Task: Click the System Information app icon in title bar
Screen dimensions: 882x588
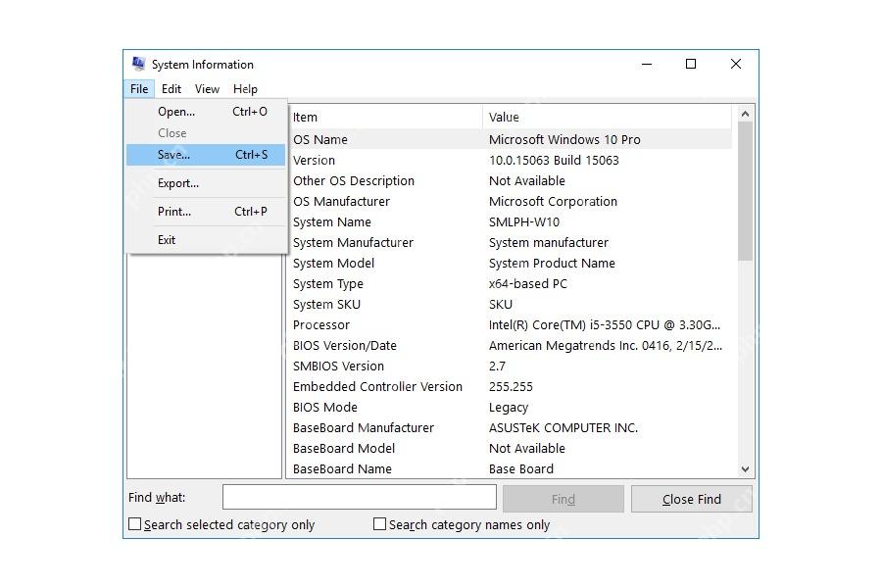Action: tap(138, 64)
